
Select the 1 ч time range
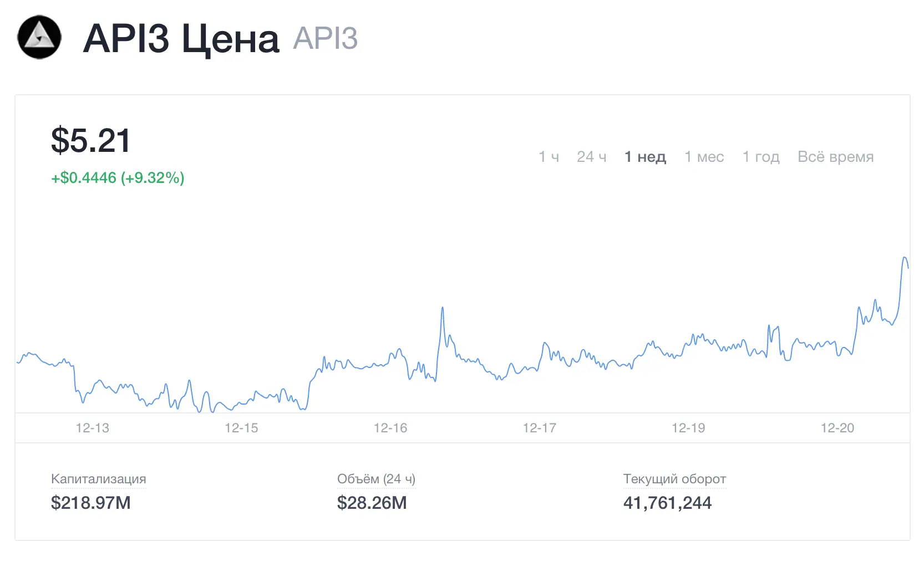click(x=549, y=157)
